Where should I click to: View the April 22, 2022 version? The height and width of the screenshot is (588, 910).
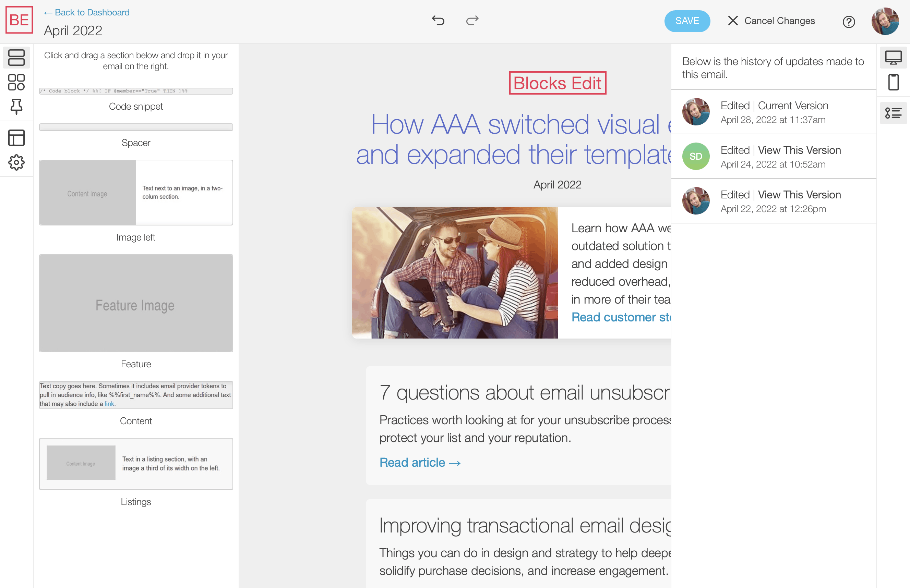coord(799,195)
